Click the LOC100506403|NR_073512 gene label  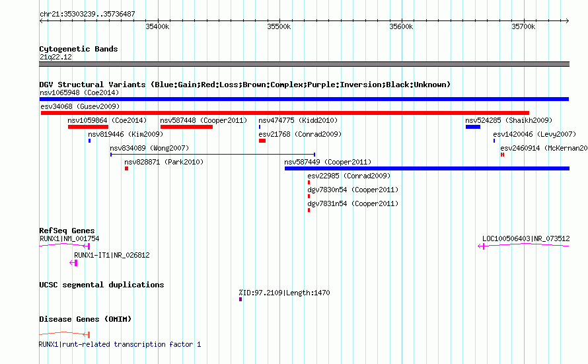point(526,238)
